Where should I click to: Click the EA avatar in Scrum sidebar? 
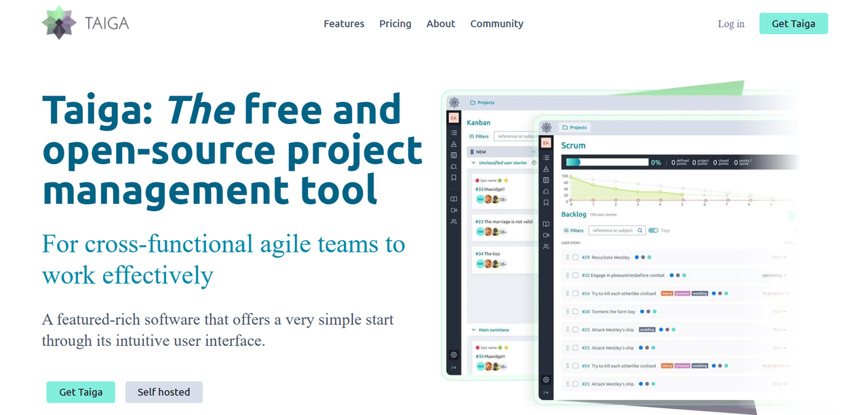[546, 143]
